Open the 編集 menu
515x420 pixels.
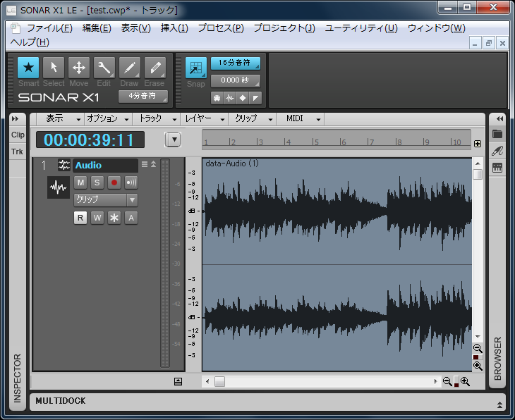pos(97,28)
